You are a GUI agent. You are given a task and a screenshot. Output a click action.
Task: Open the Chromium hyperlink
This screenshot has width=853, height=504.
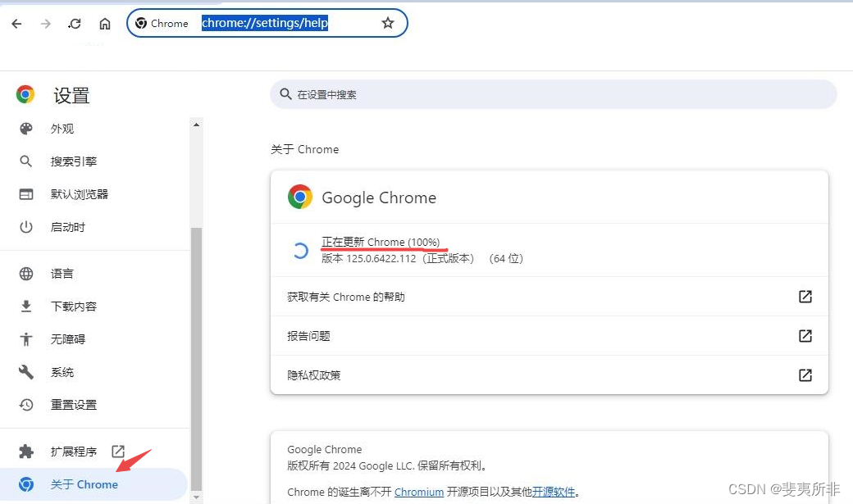[419, 492]
